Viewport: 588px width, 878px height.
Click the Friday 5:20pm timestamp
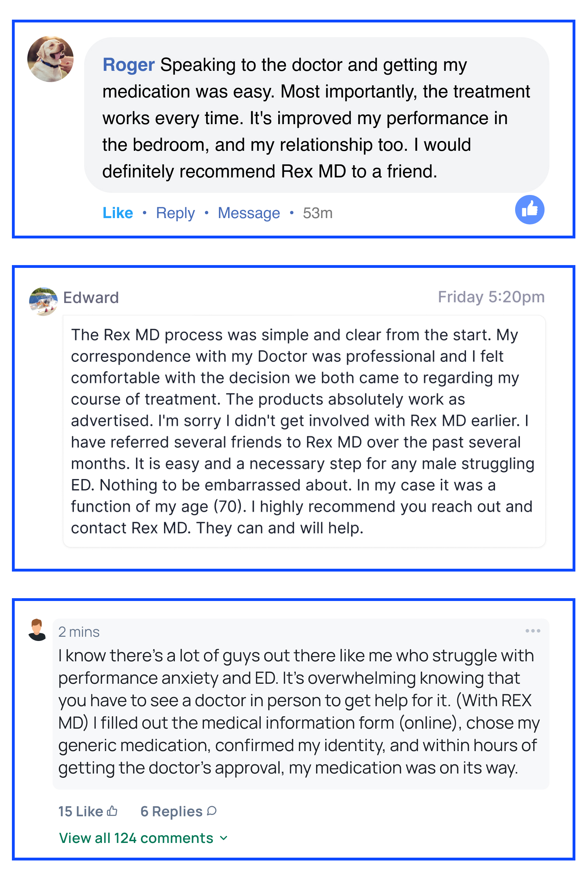click(491, 297)
